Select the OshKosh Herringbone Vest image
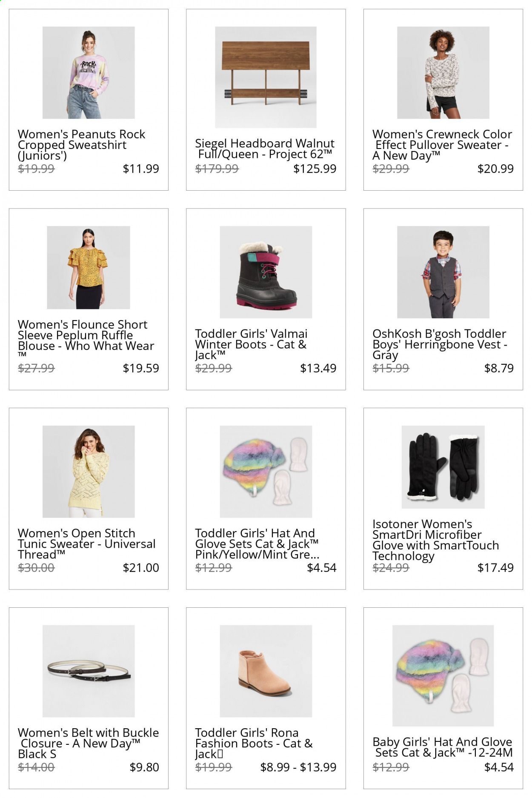The image size is (532, 798). (443, 272)
